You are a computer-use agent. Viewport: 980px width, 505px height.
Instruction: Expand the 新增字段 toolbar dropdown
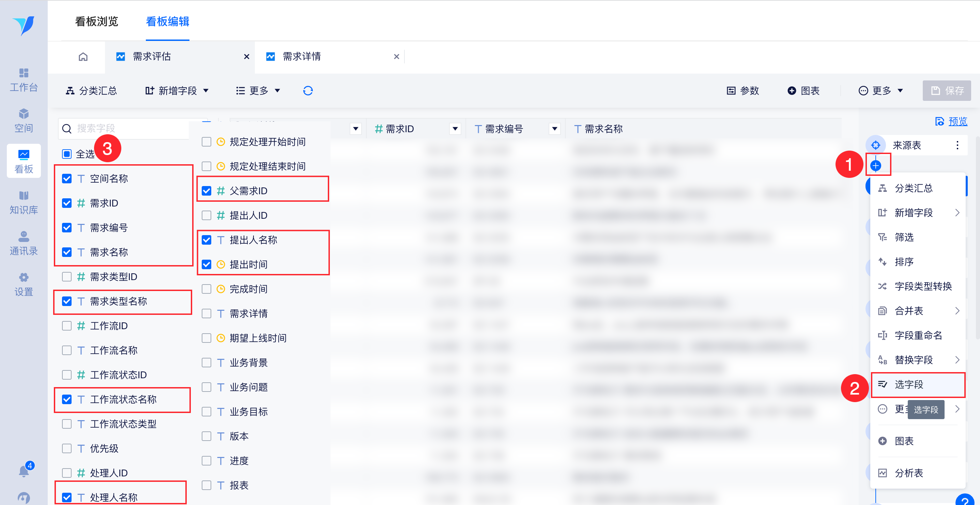click(x=177, y=91)
